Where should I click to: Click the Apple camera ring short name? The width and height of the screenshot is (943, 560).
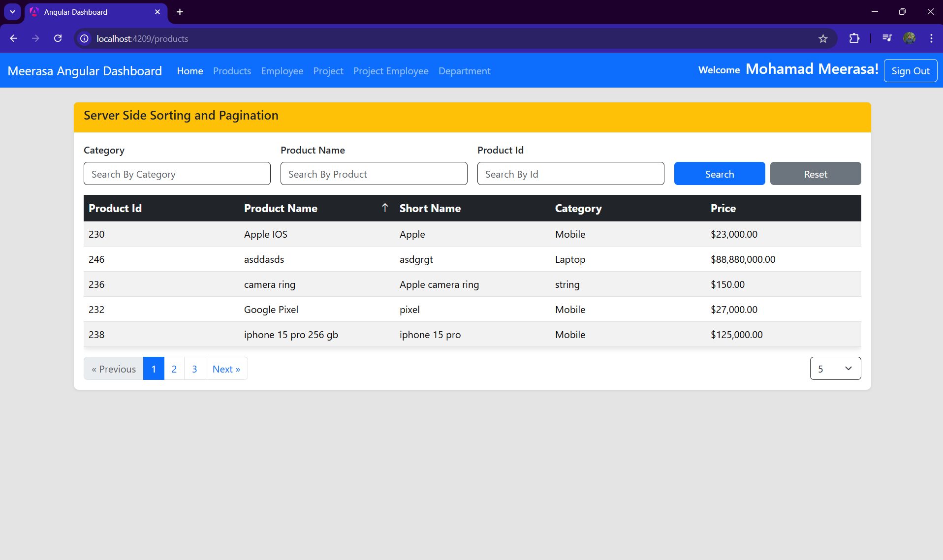point(439,284)
